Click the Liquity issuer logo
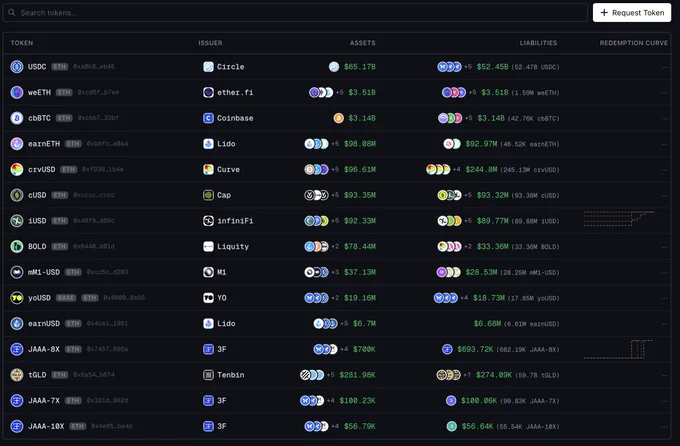The height and width of the screenshot is (446, 680). coord(209,246)
